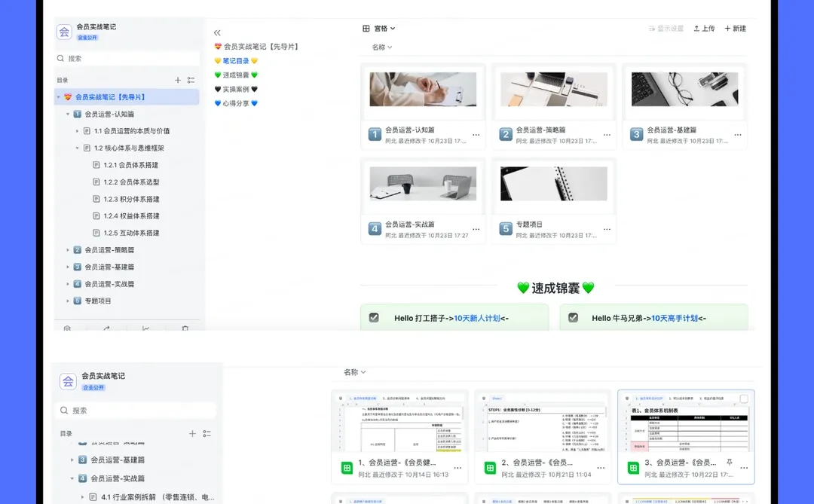
Task: Open 名称 sort dropdown above photo cards
Action: (382, 47)
